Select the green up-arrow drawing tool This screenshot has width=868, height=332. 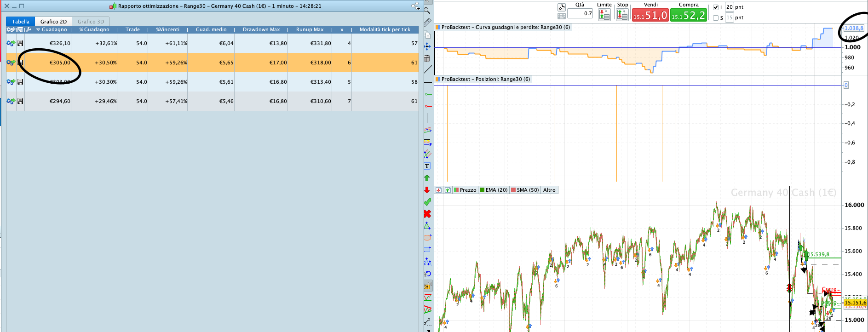(427, 178)
